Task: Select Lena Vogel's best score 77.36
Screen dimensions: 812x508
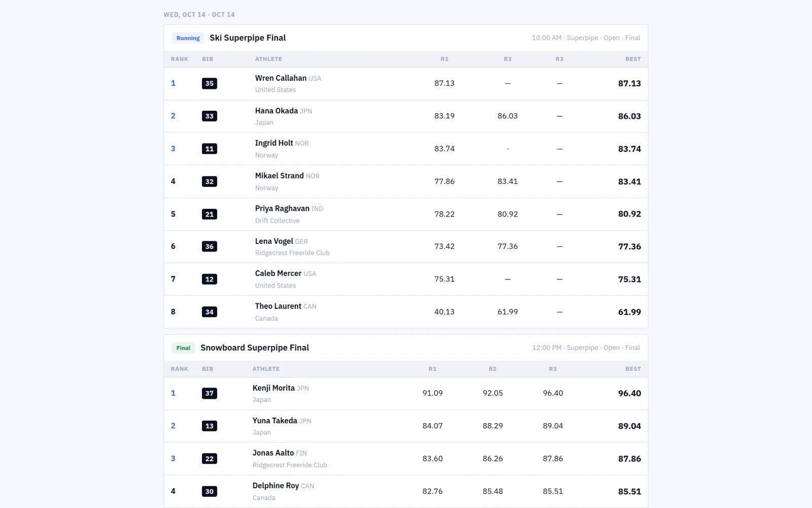Action: coord(629,247)
